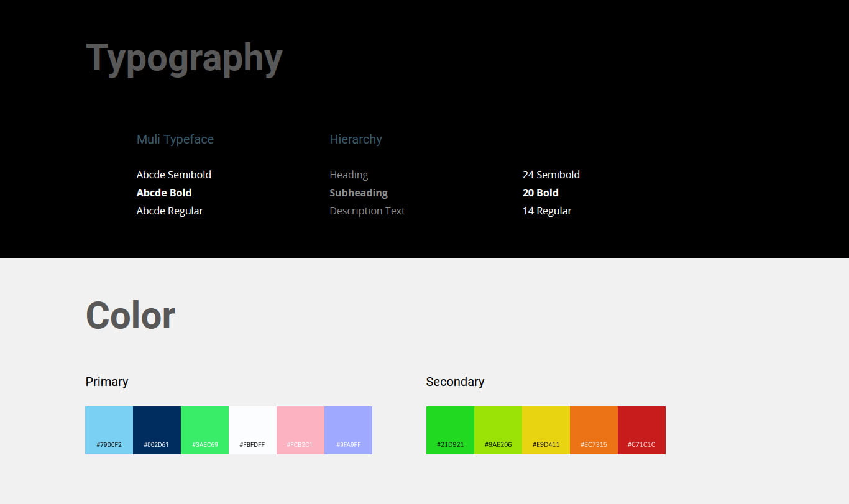This screenshot has width=849, height=504.
Task: Select the pink #FCB2C1 swatch
Action: 300,430
